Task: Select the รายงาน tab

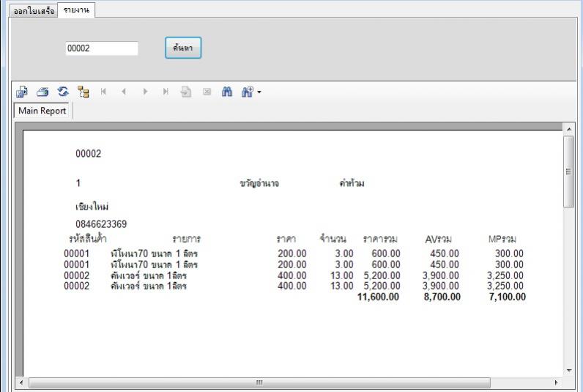Action: [x=76, y=10]
